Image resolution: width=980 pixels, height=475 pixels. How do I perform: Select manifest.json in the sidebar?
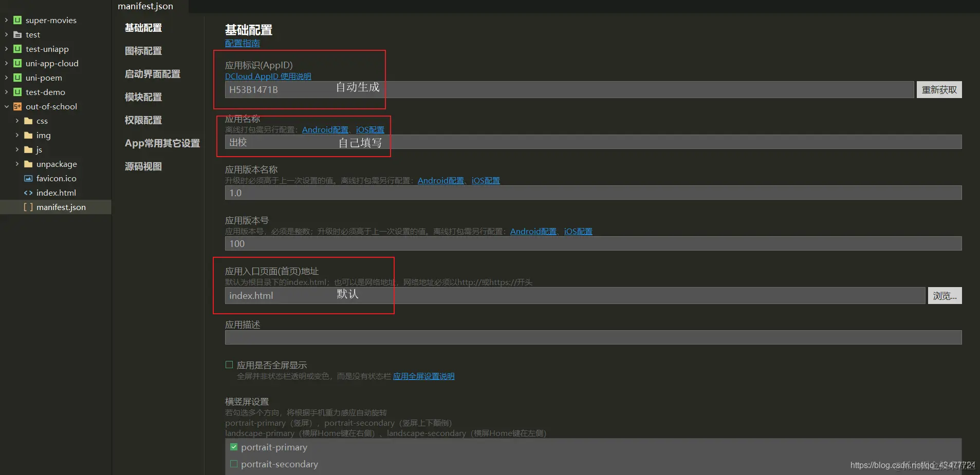(x=62, y=207)
